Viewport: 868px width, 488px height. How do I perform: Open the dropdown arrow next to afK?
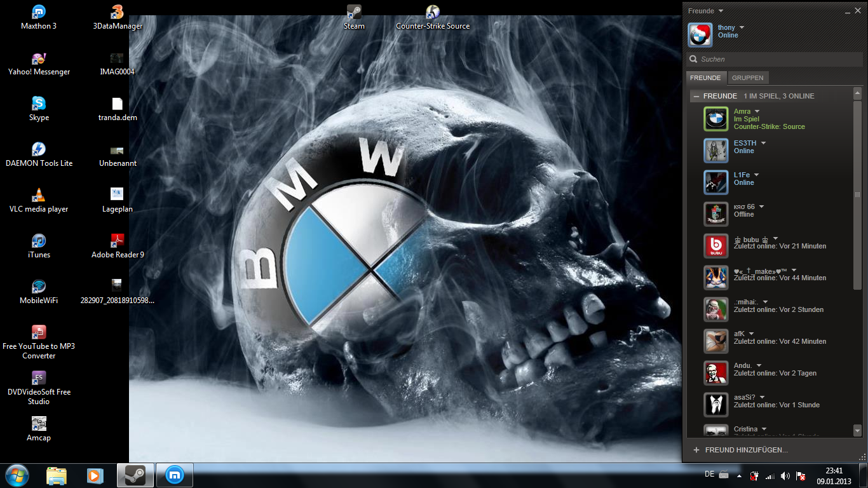751,334
